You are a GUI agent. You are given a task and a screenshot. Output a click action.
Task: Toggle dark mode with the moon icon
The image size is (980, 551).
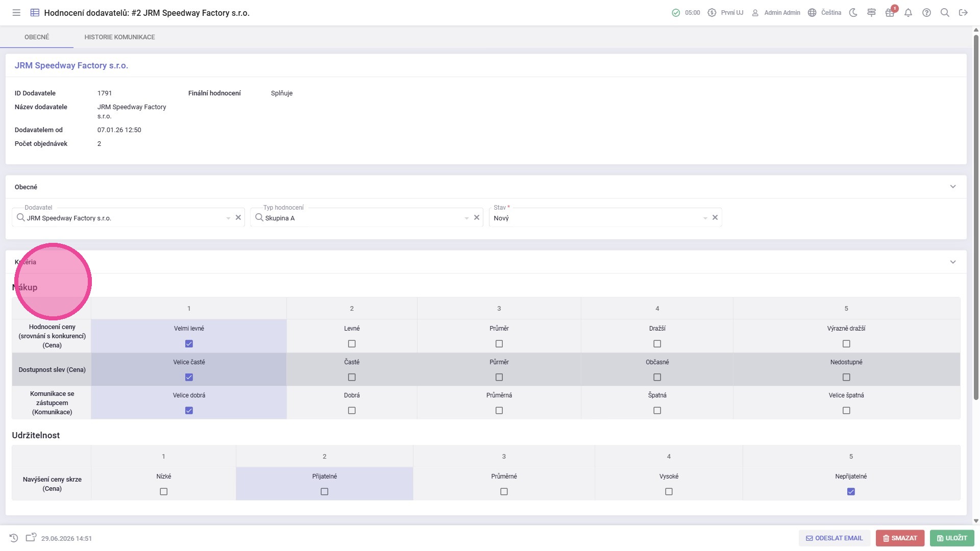pyautogui.click(x=853, y=13)
